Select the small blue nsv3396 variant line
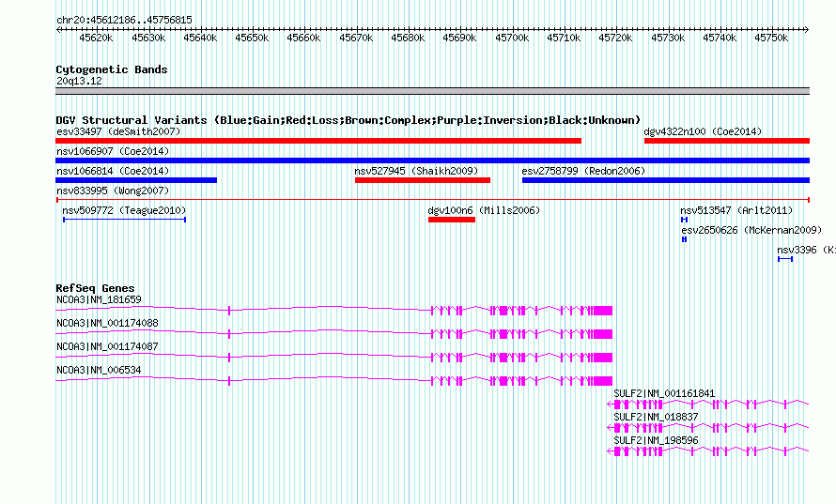The width and height of the screenshot is (836, 504). coord(785,259)
